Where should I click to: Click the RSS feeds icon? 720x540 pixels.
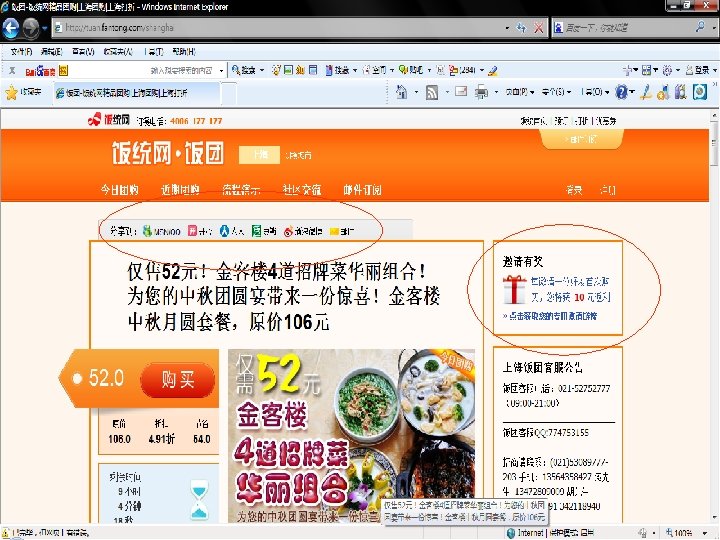point(432,93)
